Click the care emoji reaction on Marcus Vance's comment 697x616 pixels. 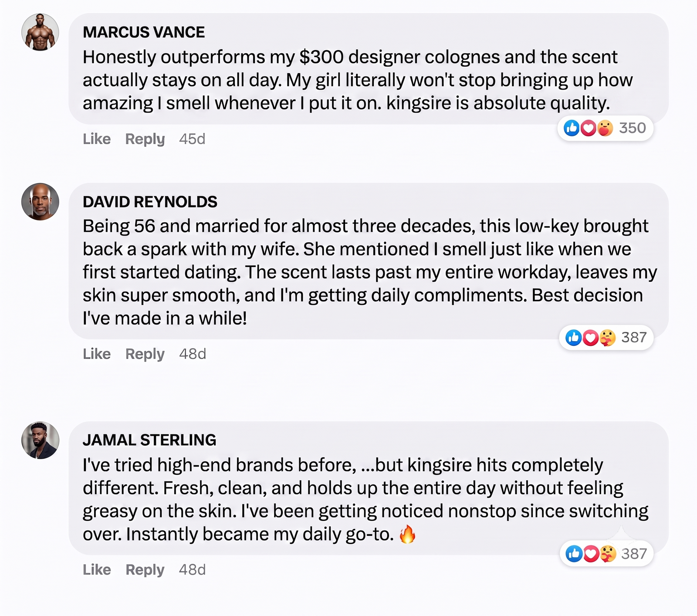click(x=605, y=128)
